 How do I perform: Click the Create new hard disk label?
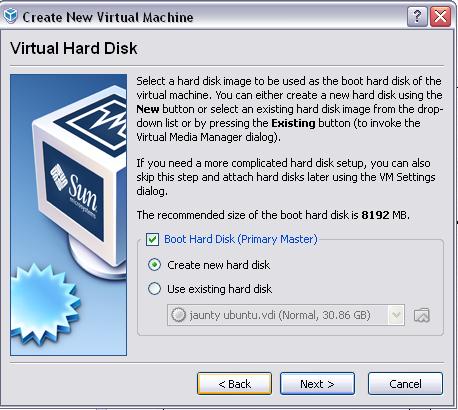click(x=219, y=265)
